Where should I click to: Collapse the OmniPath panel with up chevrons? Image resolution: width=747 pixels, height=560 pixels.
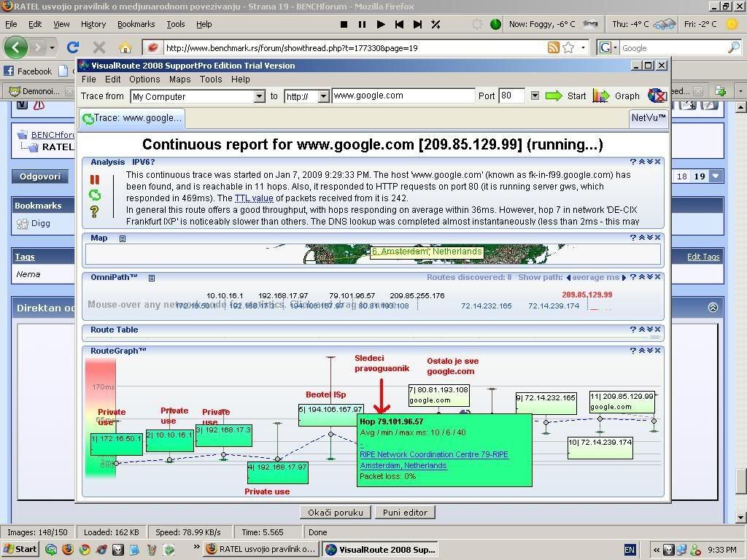click(641, 277)
